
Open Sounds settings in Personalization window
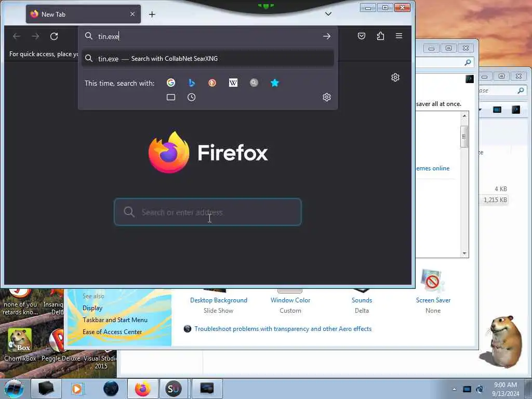tap(362, 300)
